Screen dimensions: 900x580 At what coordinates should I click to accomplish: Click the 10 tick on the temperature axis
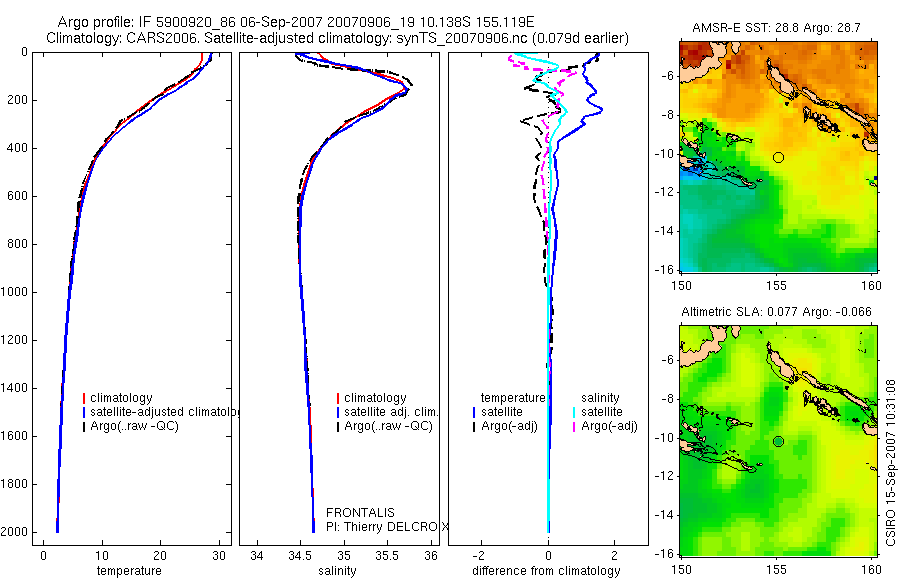(x=102, y=556)
